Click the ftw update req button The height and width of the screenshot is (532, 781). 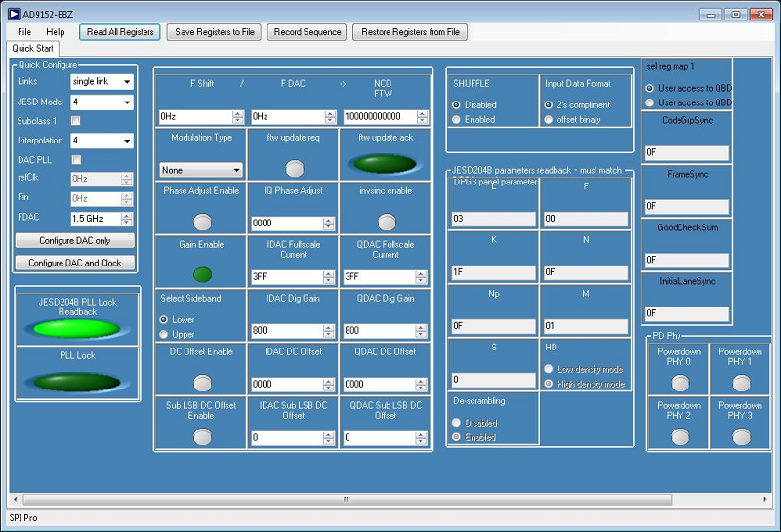pyautogui.click(x=294, y=168)
